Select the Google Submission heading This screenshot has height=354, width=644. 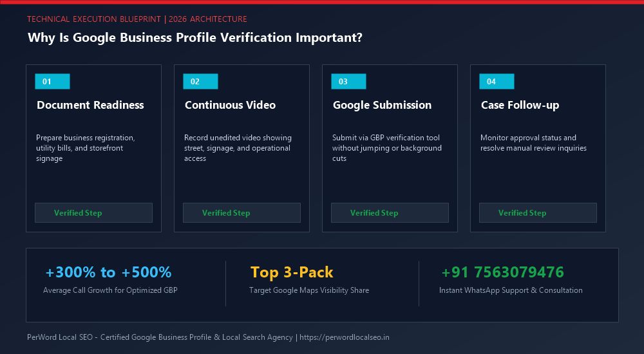pos(382,105)
